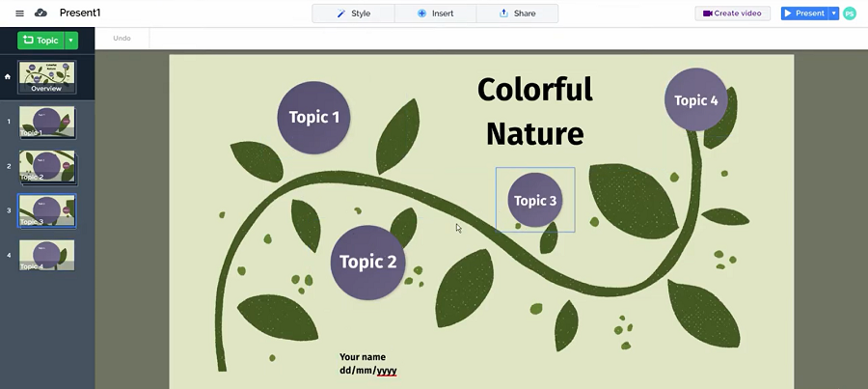Rename the Present1 presentation title
Screen dimensions: 868x389
[x=80, y=14]
